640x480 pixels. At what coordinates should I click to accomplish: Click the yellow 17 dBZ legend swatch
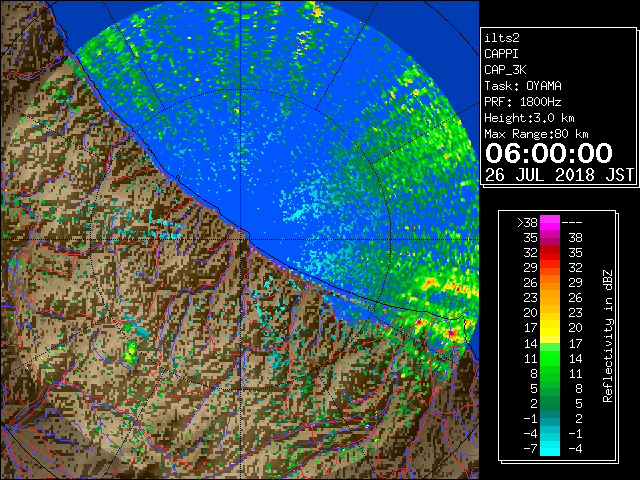point(550,328)
